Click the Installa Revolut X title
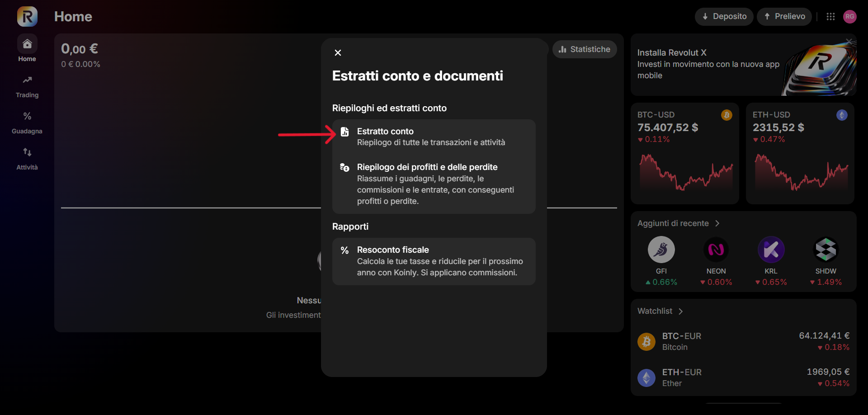The image size is (868, 415). click(x=672, y=53)
